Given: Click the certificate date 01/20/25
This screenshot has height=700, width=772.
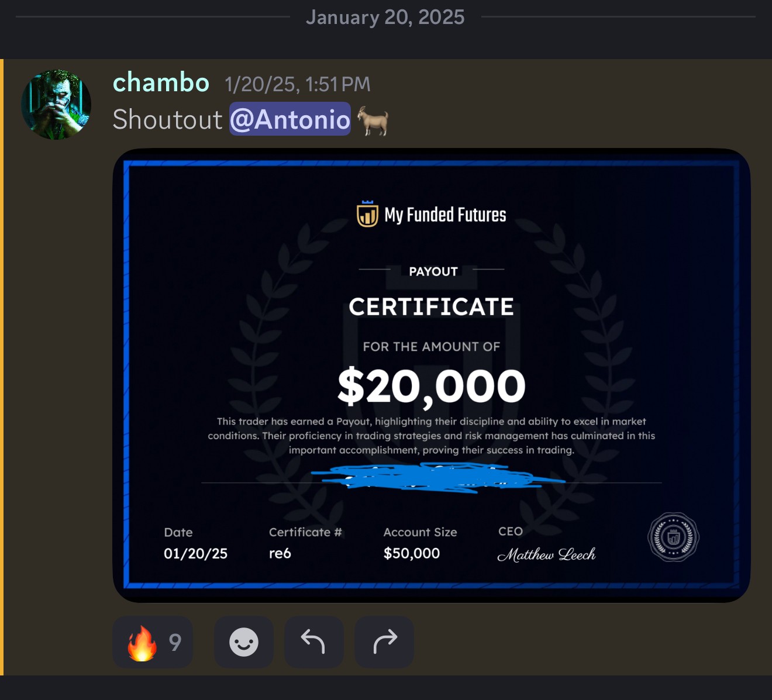Looking at the screenshot, I should pyautogui.click(x=195, y=553).
